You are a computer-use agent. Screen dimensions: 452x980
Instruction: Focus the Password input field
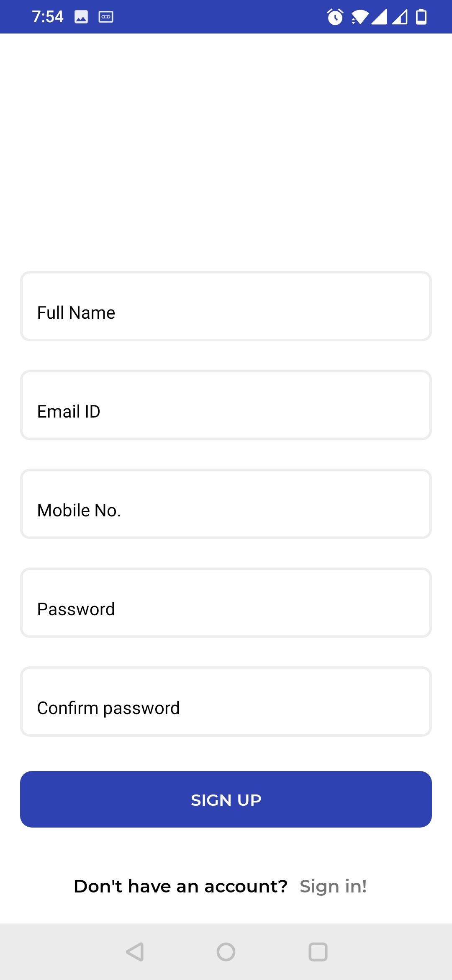coord(226,603)
